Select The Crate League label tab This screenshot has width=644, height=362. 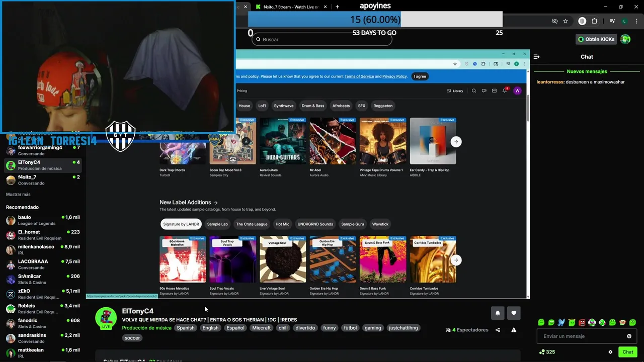[252, 224]
